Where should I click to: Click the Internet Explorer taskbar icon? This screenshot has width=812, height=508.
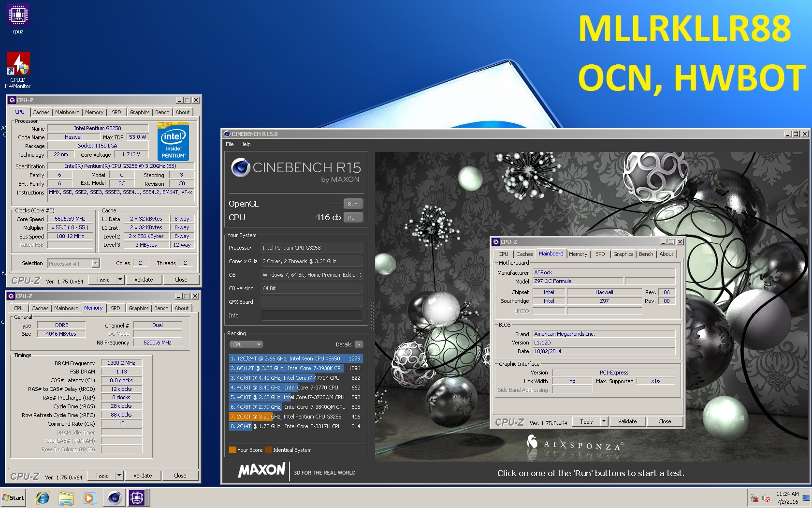43,497
